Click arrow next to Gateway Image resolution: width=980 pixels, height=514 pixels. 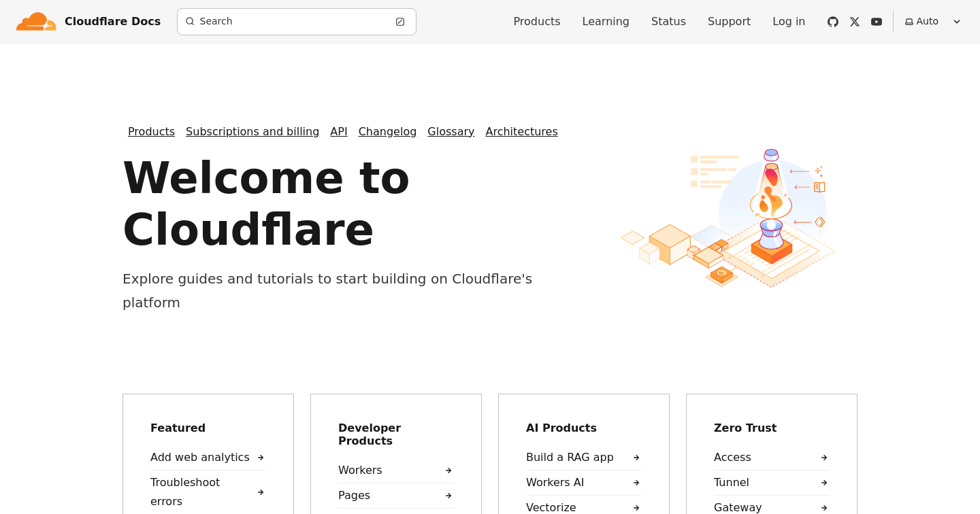(824, 508)
